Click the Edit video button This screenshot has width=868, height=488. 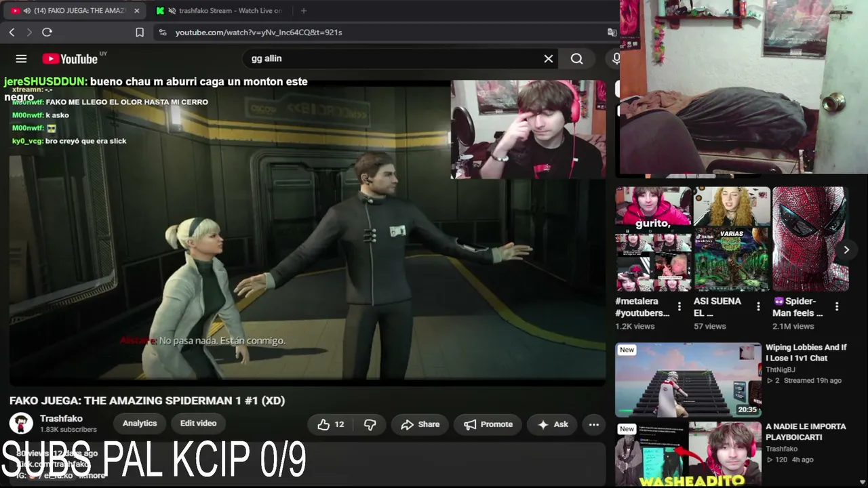198,424
